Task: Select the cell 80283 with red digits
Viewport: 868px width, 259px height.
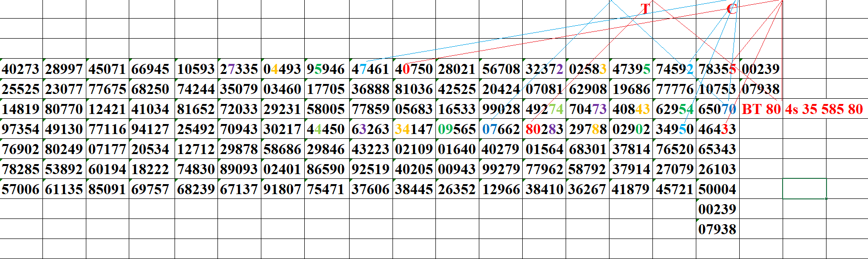Action: [x=544, y=129]
